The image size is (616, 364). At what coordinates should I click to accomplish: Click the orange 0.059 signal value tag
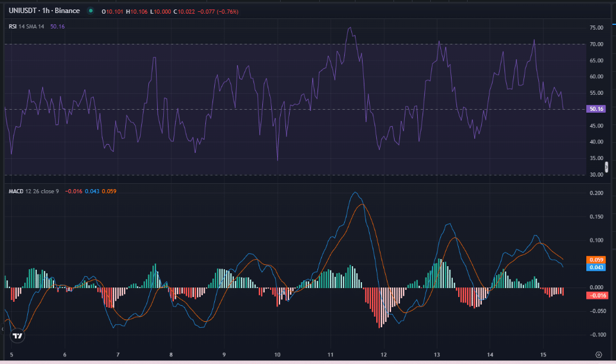coord(596,260)
